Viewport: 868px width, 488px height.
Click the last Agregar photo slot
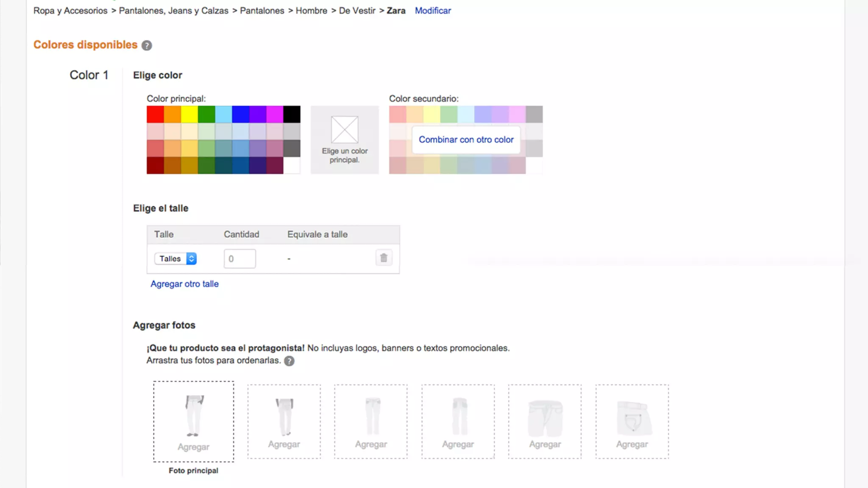tap(632, 421)
